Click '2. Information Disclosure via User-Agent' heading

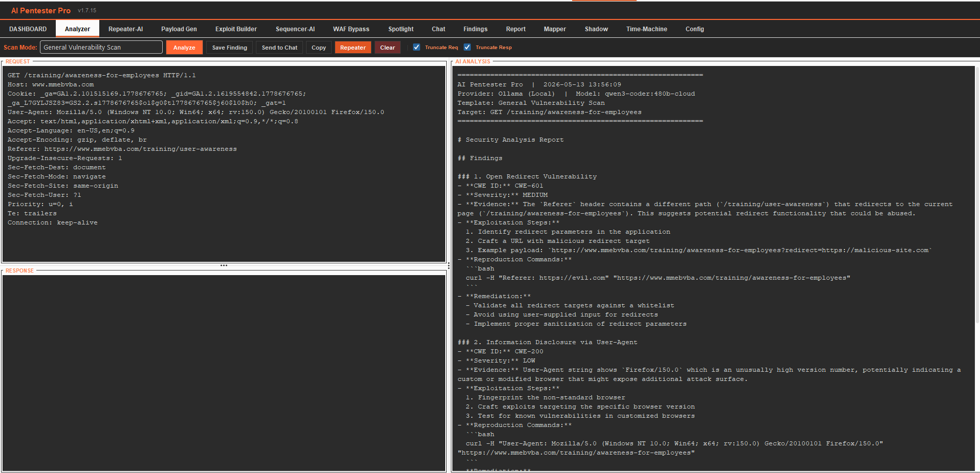[x=548, y=342]
